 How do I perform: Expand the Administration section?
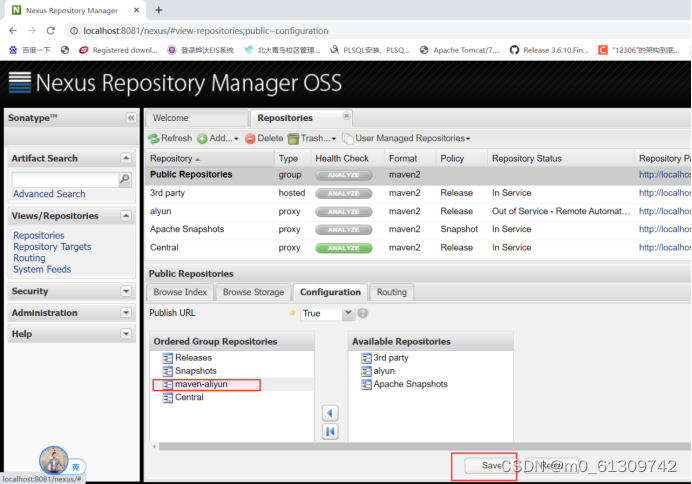pyautogui.click(x=126, y=313)
